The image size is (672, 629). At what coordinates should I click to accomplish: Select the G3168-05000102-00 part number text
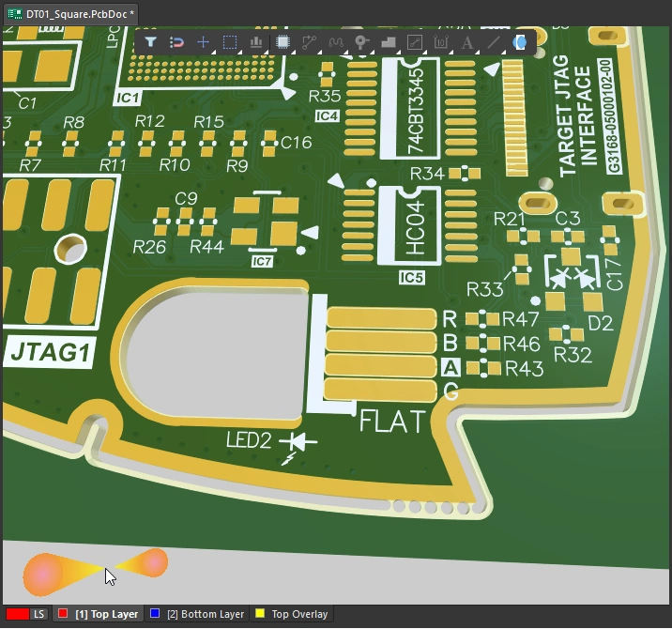tap(612, 115)
